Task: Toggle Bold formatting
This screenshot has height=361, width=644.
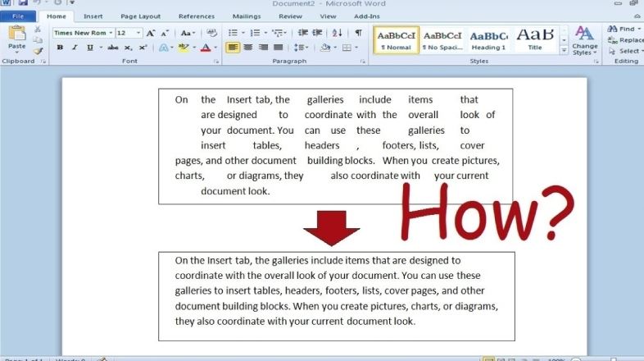Action: tap(60, 48)
